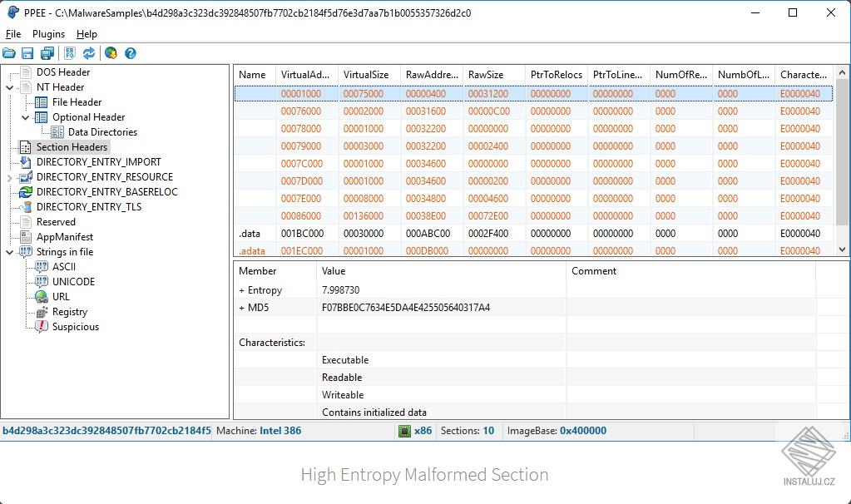Screen dimensions: 851x504
Task: Collapse the Strings in file node
Action: (x=10, y=252)
